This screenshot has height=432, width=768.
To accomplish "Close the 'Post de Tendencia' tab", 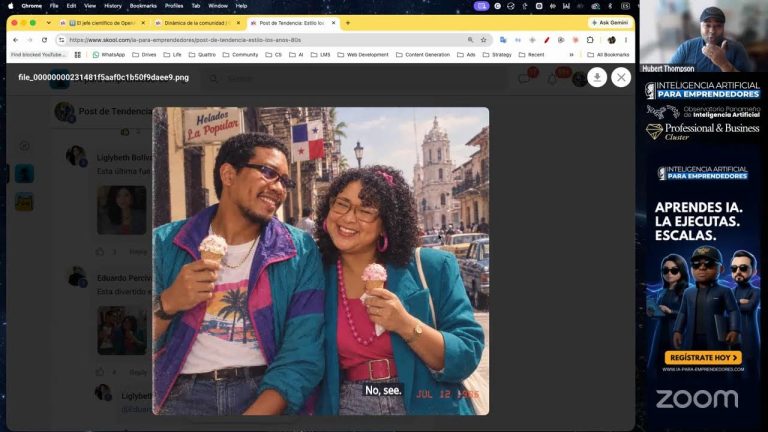I will 334,23.
